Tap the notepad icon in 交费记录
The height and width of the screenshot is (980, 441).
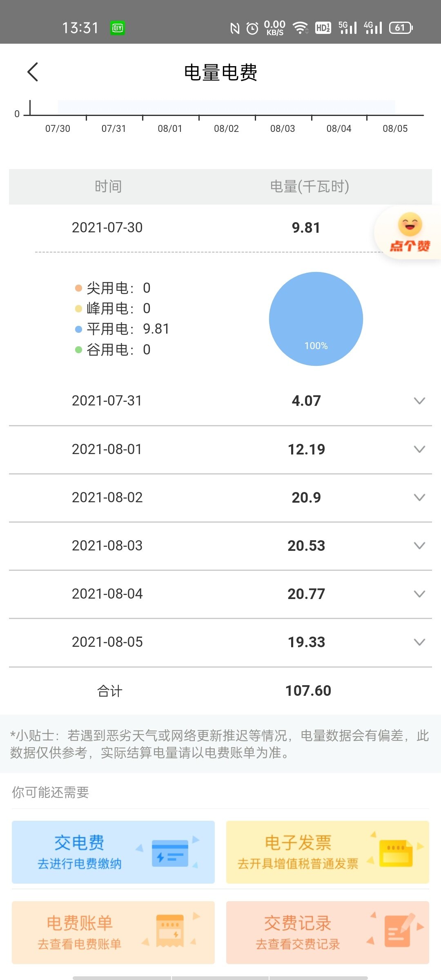[398, 931]
